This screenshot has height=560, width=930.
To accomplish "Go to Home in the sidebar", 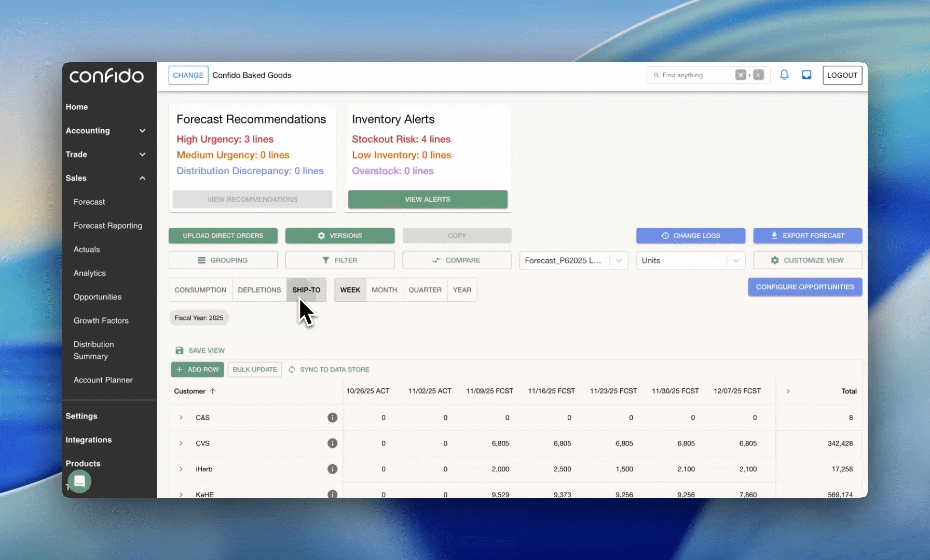I will 77,107.
